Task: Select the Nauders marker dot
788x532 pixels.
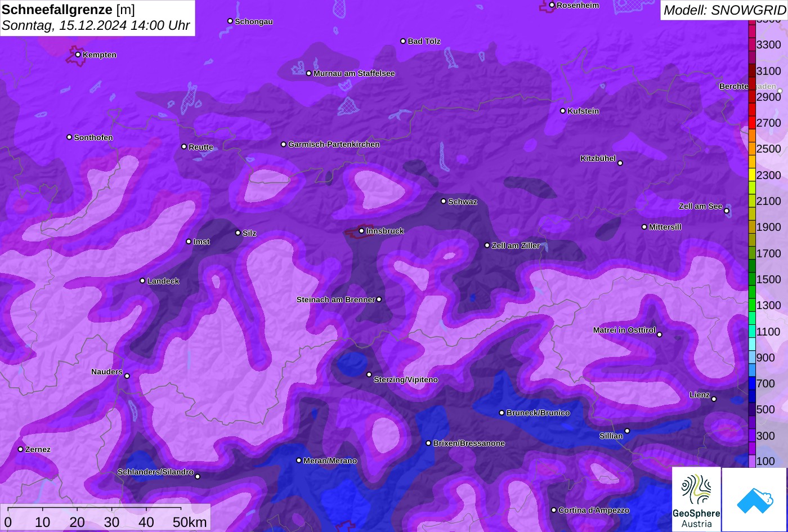Action: [127, 376]
